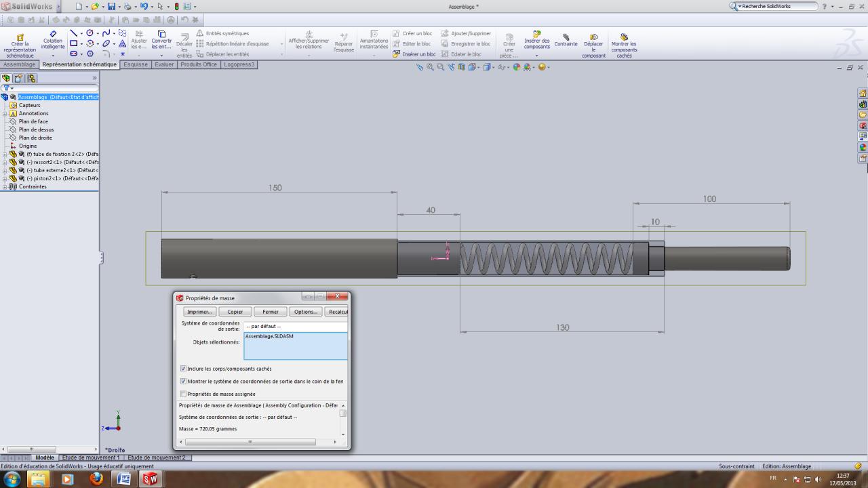Click the New document icon

(x=79, y=6)
